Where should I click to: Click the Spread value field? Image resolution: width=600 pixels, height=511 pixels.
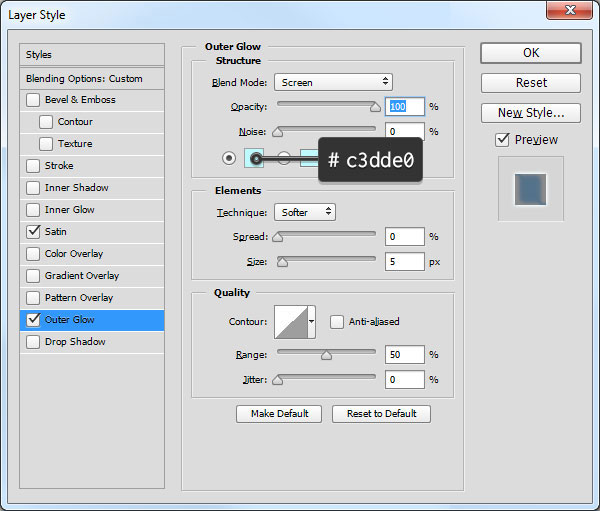click(405, 237)
